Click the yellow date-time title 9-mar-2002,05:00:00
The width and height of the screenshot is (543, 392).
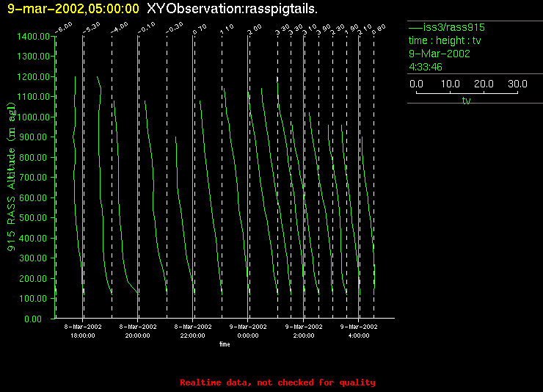pos(73,9)
